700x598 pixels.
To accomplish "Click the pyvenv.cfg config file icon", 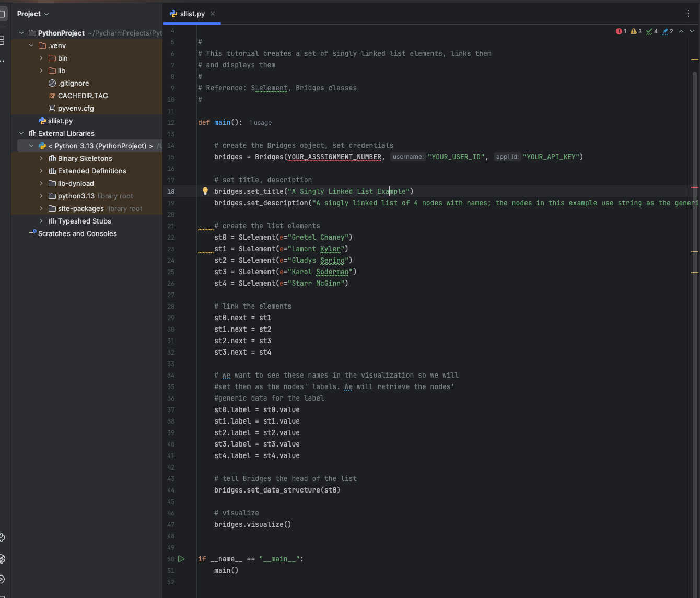I will click(x=52, y=108).
